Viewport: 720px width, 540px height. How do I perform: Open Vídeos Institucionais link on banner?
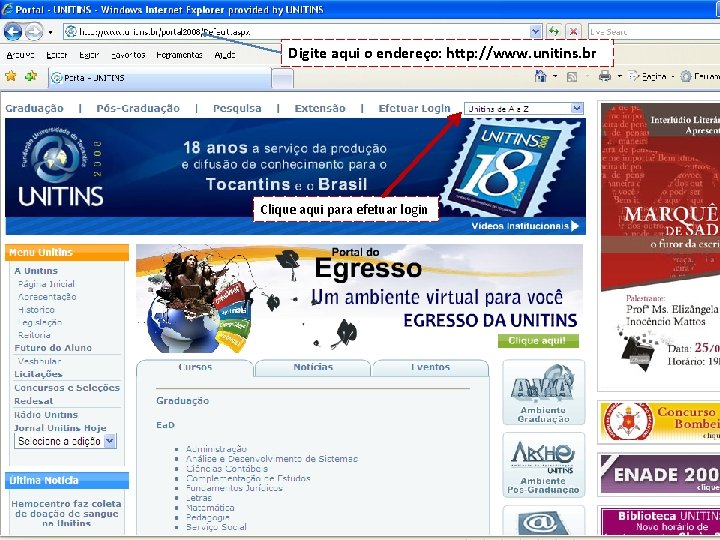coord(524,226)
